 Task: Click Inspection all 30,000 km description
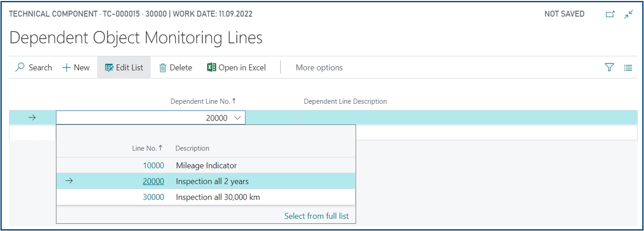click(x=218, y=197)
